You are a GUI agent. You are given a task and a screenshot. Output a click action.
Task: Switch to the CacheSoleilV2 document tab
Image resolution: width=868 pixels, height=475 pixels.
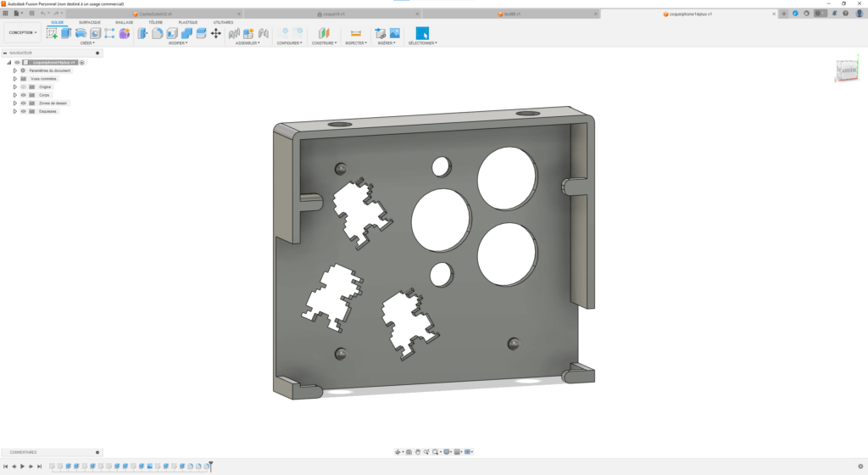click(155, 14)
